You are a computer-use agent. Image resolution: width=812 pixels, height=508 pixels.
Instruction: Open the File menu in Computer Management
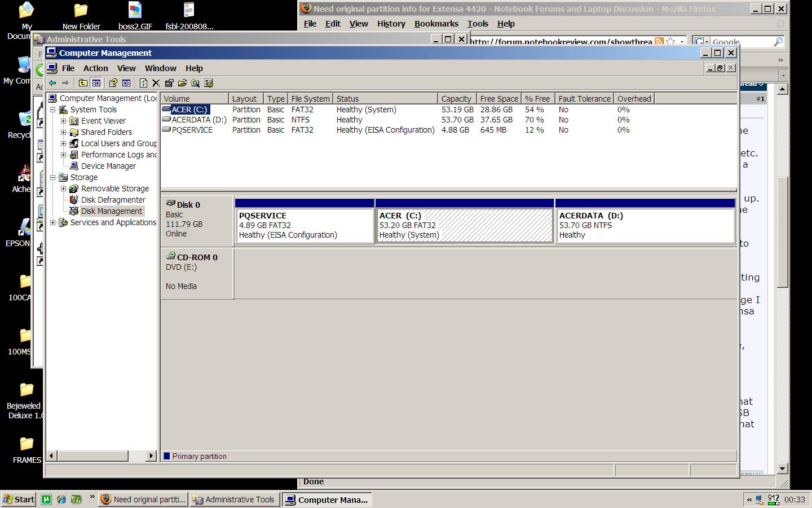click(x=68, y=68)
